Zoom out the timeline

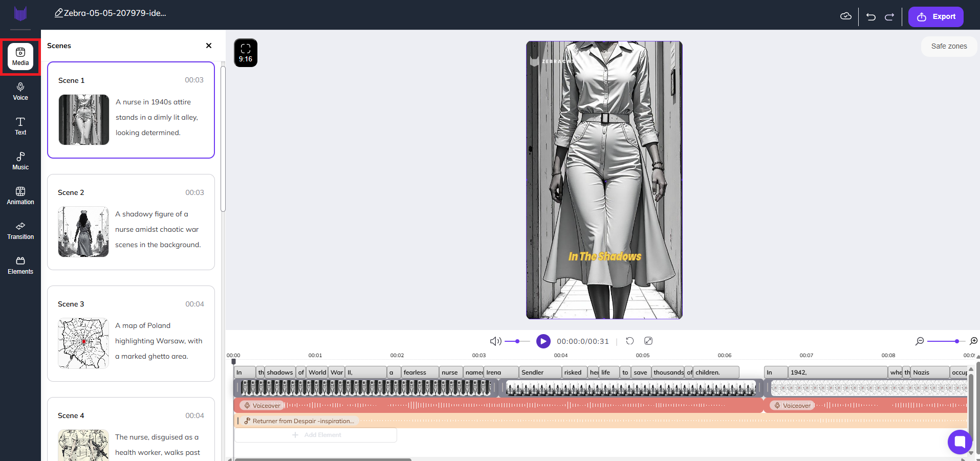(x=920, y=341)
